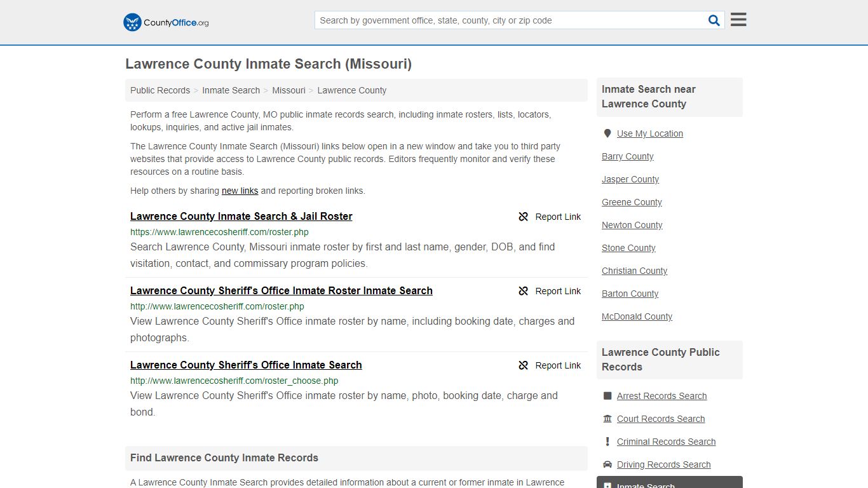The width and height of the screenshot is (868, 488).
Task: Click 'Find Lawrence County Inmate Records' heading
Action: (224, 457)
